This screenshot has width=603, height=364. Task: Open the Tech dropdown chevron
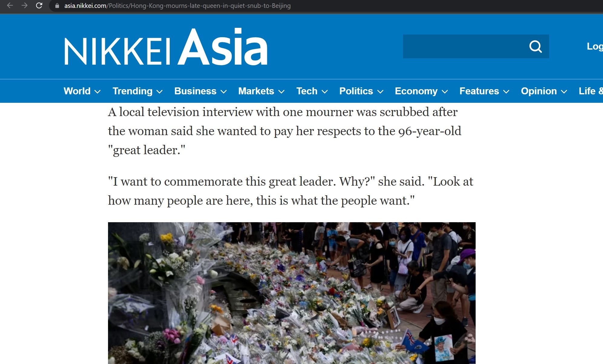325,92
